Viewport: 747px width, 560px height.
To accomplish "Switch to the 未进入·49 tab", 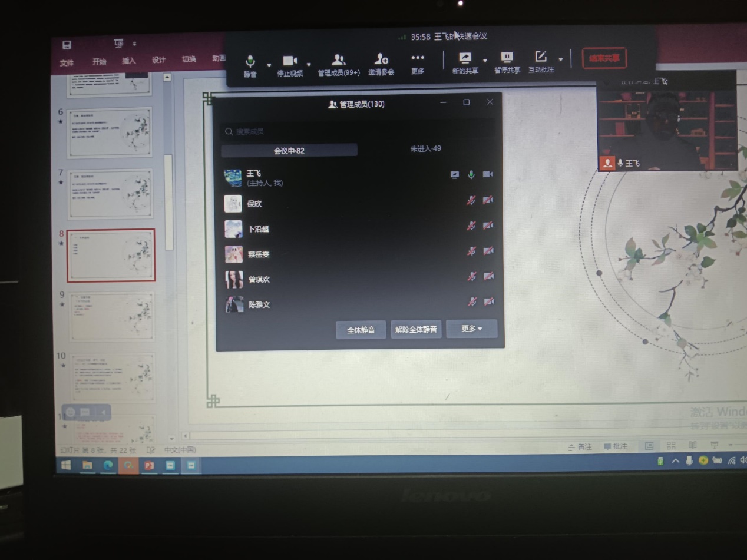I will [x=425, y=149].
